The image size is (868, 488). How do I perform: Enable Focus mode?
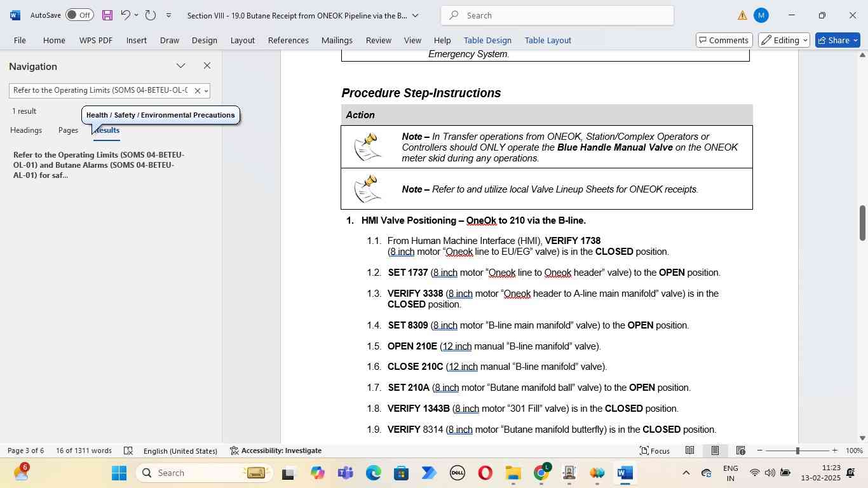(655, 451)
